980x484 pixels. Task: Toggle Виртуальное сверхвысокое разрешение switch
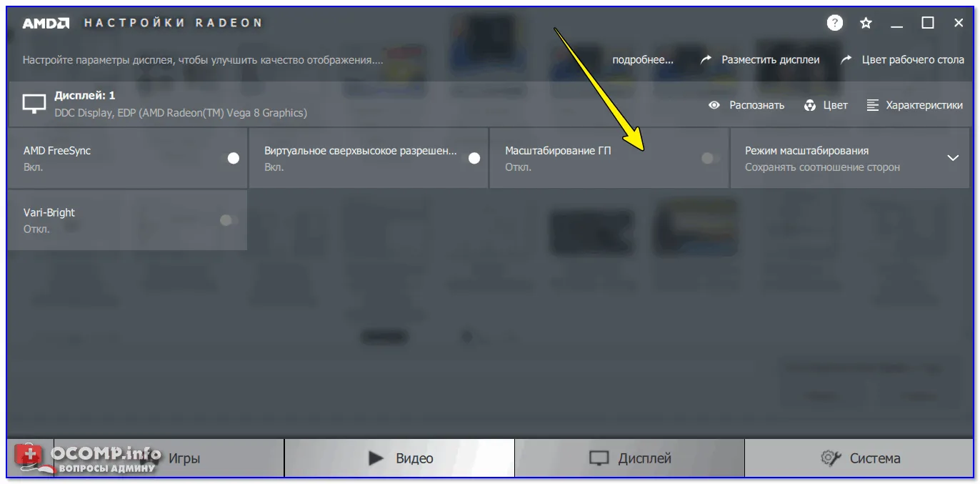[474, 158]
